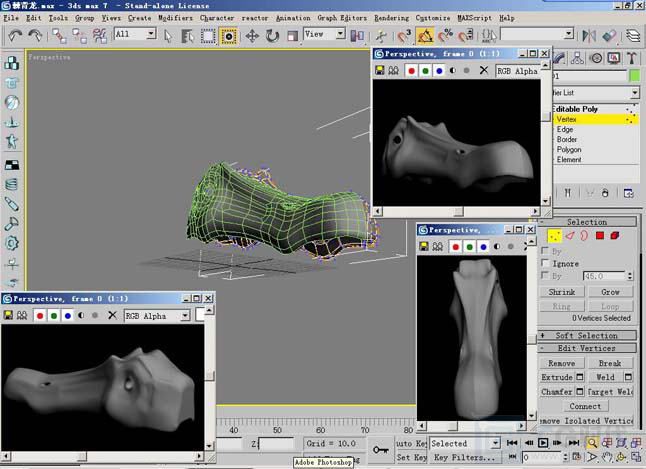
Task: Click the Z coordinate input field
Action: [x=275, y=443]
